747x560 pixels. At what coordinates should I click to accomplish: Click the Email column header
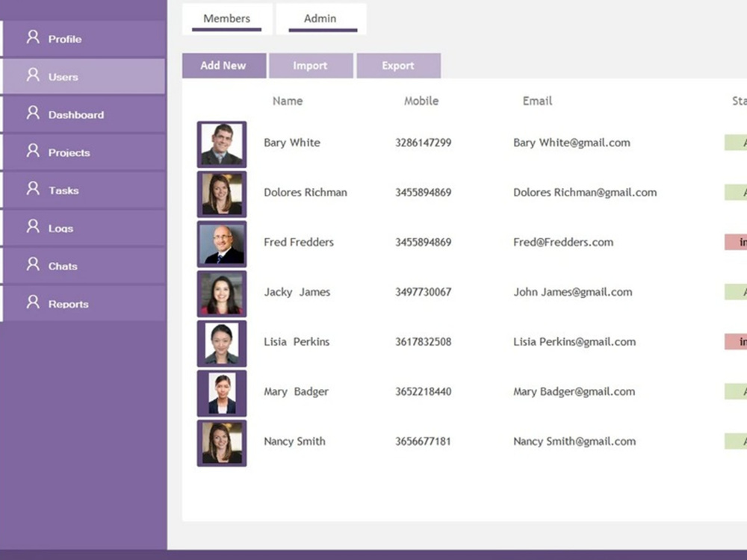537,101
